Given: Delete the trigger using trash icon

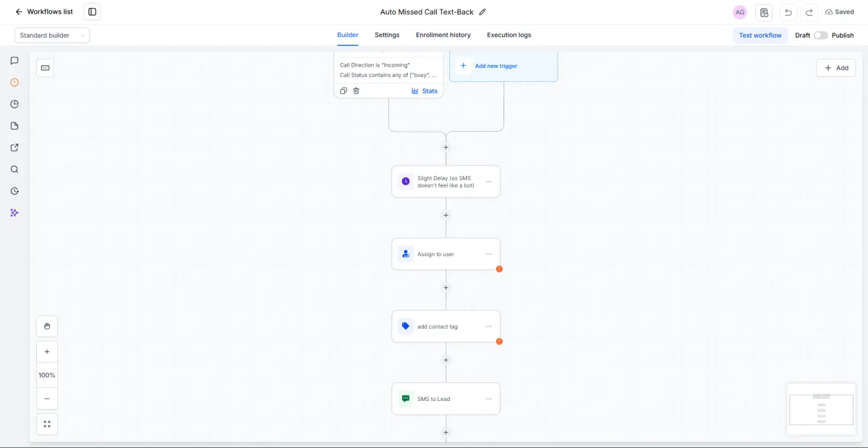Looking at the screenshot, I should [356, 90].
